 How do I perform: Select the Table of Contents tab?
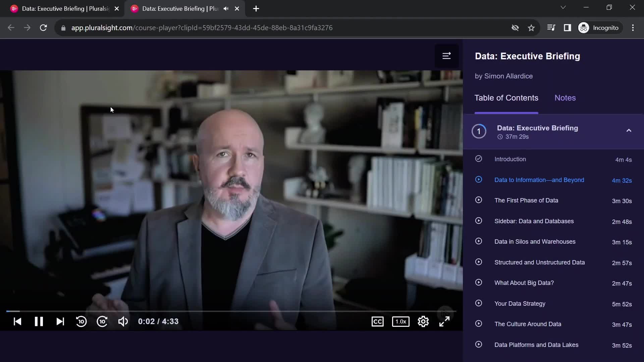[506, 98]
